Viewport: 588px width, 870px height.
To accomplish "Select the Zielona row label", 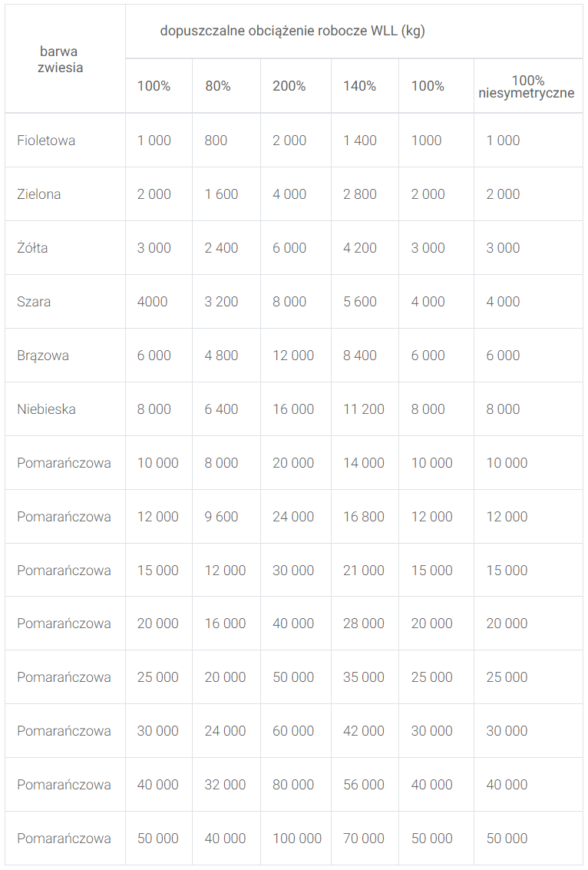I will (39, 194).
